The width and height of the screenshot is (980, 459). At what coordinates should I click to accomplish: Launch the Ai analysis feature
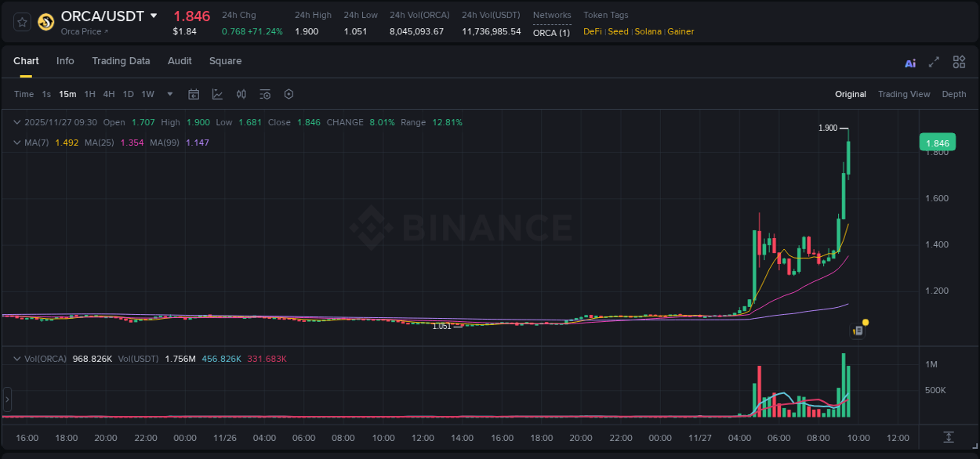[909, 62]
